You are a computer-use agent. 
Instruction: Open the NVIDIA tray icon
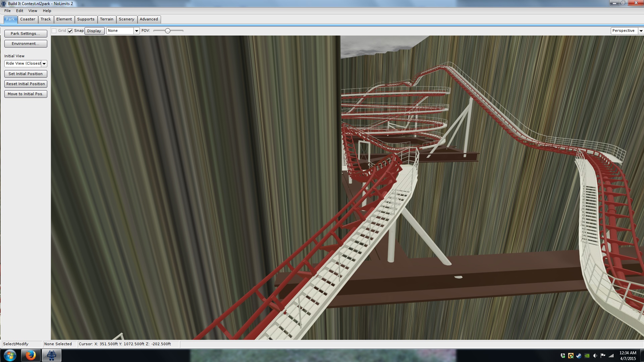click(587, 356)
